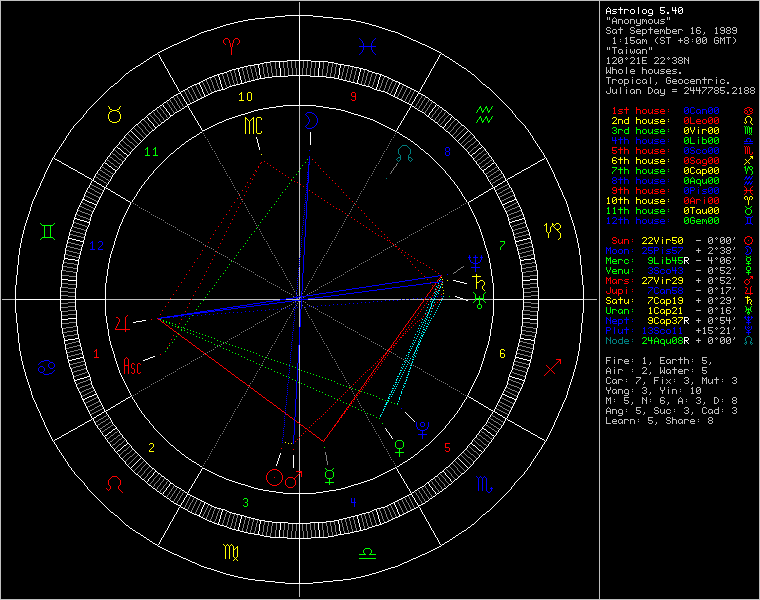Screen dimensions: 760x600
Task: Select the 'Learn: 5, Share: 8' summary line
Action: pyautogui.click(x=659, y=421)
